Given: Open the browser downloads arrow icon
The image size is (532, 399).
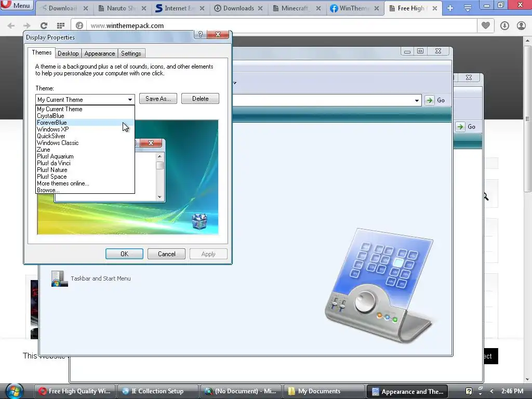Looking at the screenshot, I should coord(504,25).
